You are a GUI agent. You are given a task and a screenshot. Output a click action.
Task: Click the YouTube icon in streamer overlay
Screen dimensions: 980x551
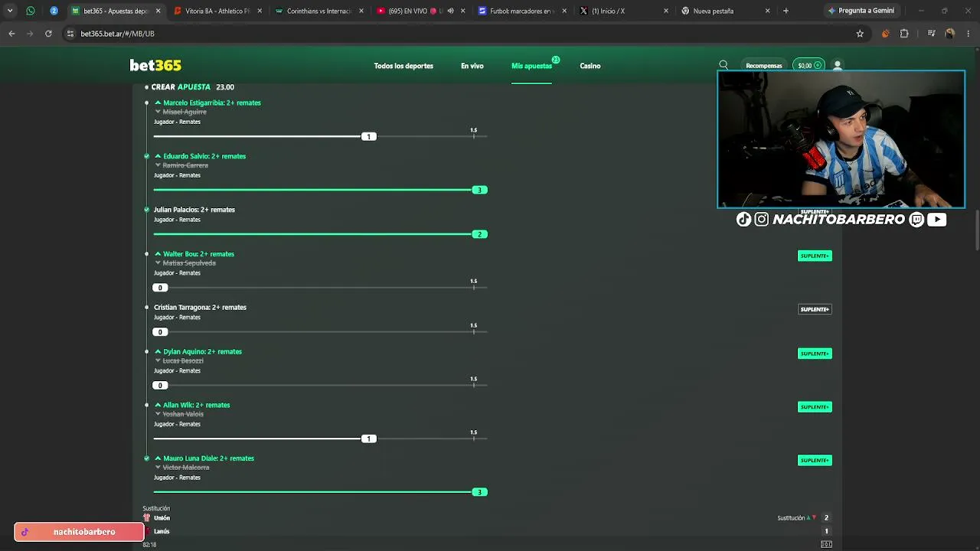(936, 220)
